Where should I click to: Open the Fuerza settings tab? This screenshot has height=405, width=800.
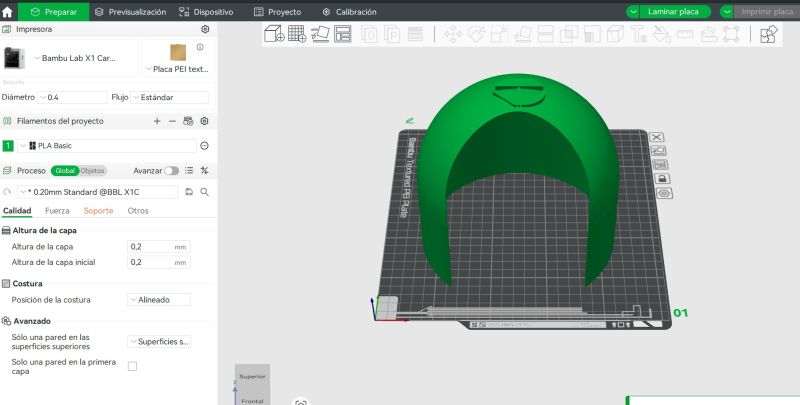pyautogui.click(x=57, y=211)
